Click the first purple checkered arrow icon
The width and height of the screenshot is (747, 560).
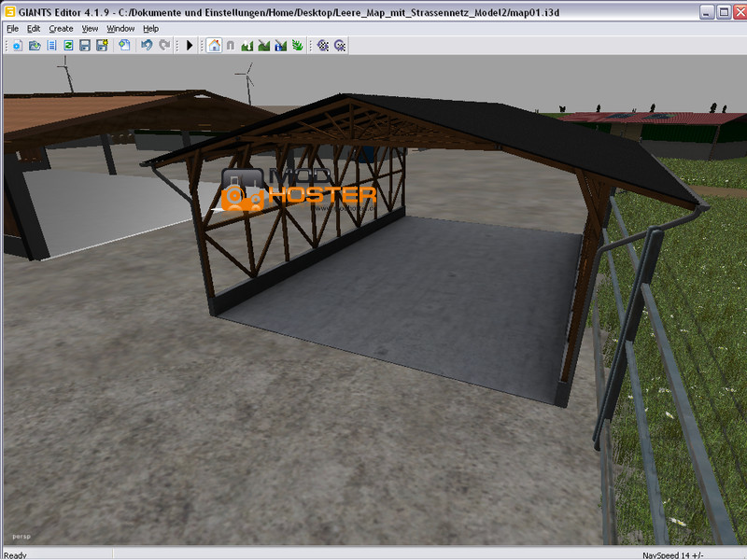(x=323, y=46)
